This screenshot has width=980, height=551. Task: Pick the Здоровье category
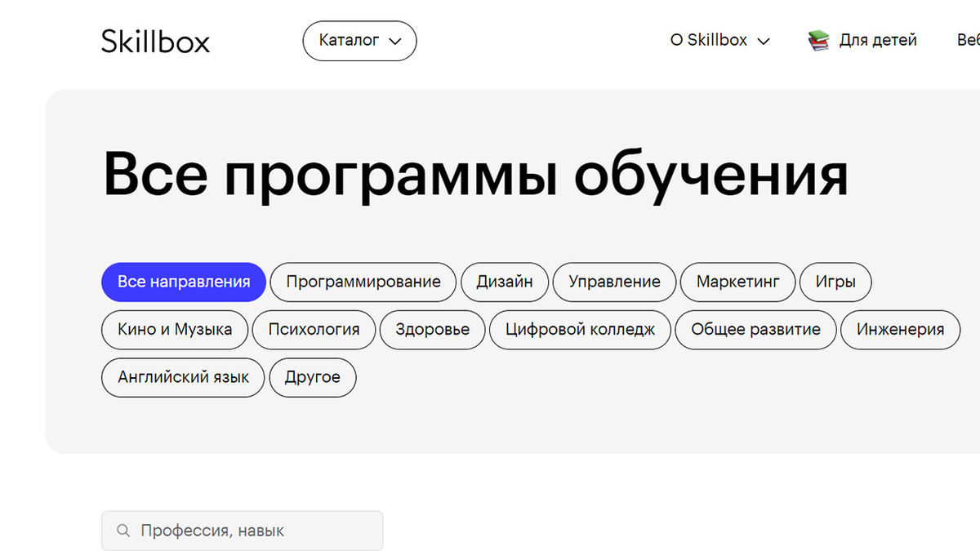coord(433,330)
